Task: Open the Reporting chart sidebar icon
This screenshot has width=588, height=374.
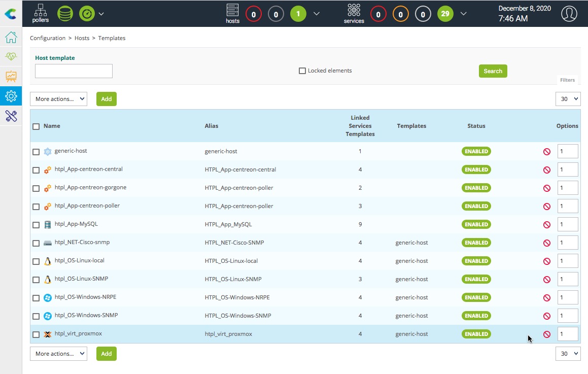Action: click(x=11, y=76)
